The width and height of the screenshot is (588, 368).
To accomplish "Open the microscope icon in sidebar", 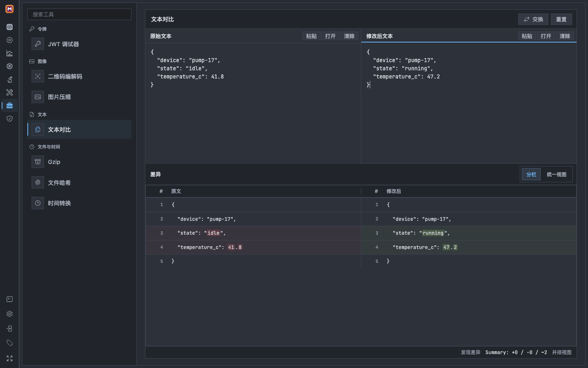I will (9, 79).
